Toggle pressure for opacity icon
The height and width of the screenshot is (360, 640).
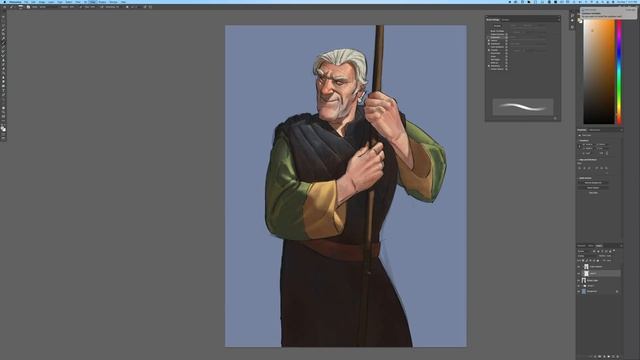point(80,7)
